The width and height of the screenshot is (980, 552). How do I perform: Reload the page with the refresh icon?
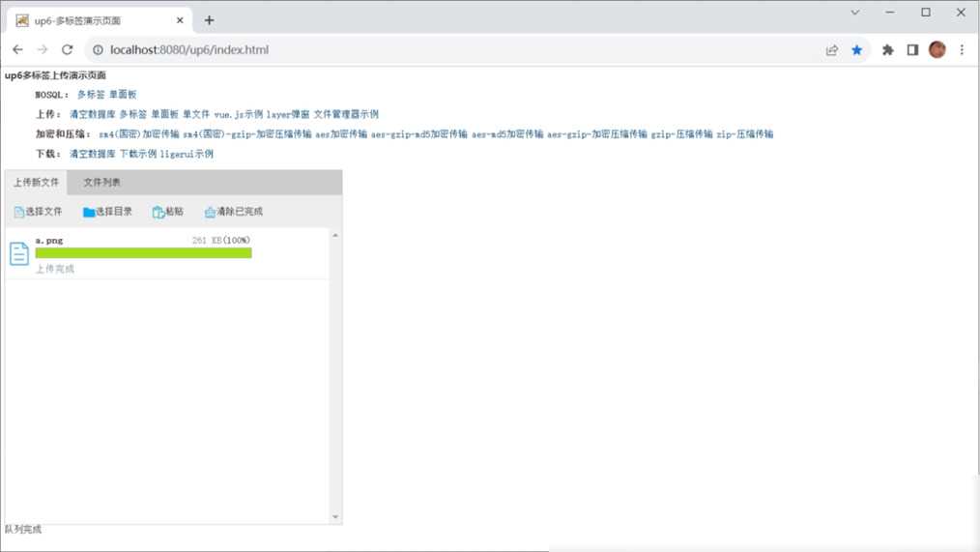click(67, 49)
